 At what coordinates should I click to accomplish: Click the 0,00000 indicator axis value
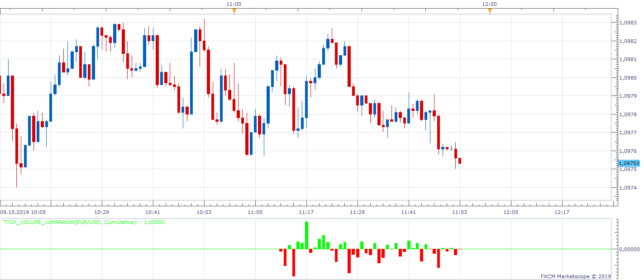[630, 249]
